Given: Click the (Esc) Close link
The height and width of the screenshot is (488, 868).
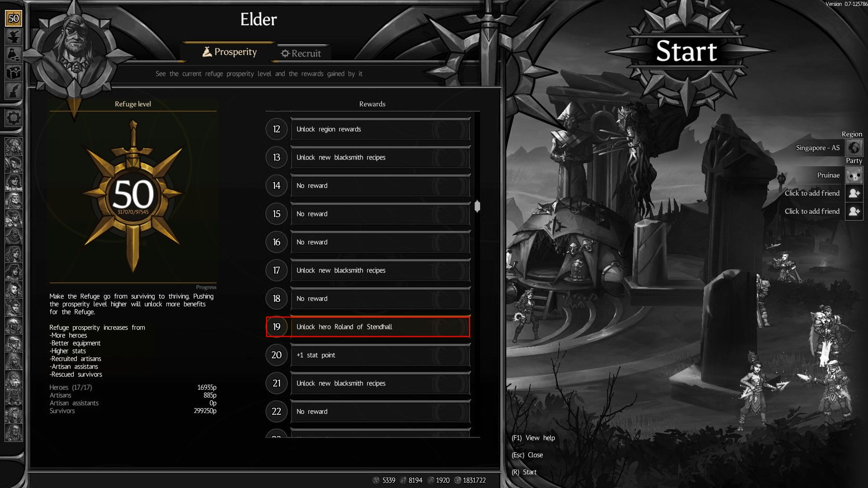Looking at the screenshot, I should tap(527, 455).
